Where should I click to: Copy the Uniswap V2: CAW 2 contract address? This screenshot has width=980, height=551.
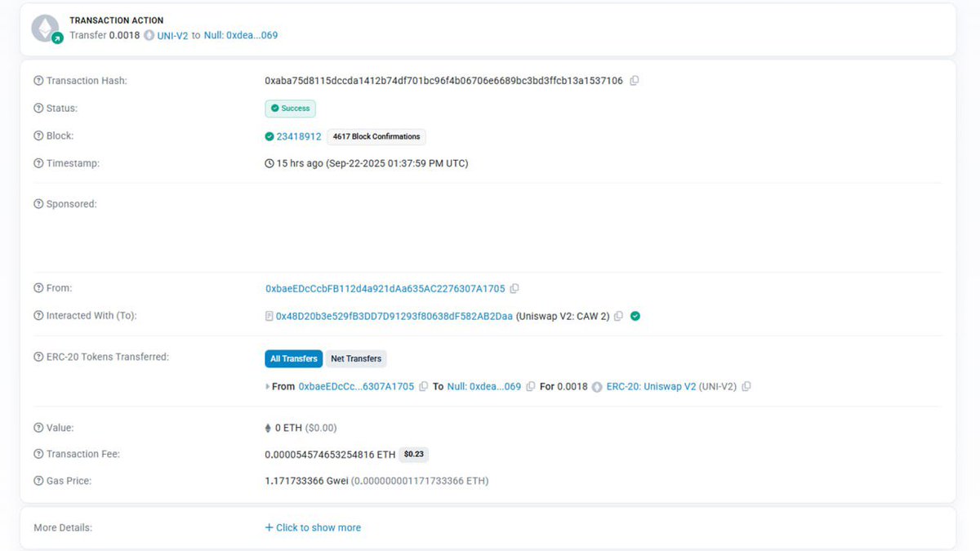pyautogui.click(x=618, y=316)
